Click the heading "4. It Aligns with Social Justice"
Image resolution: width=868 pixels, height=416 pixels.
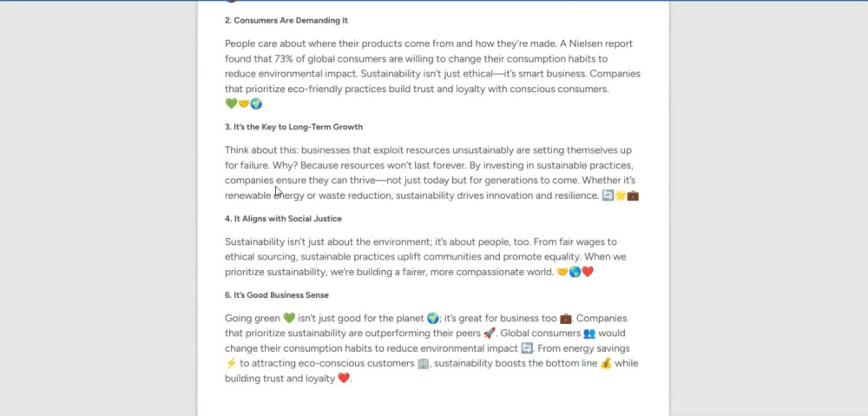[x=283, y=219]
